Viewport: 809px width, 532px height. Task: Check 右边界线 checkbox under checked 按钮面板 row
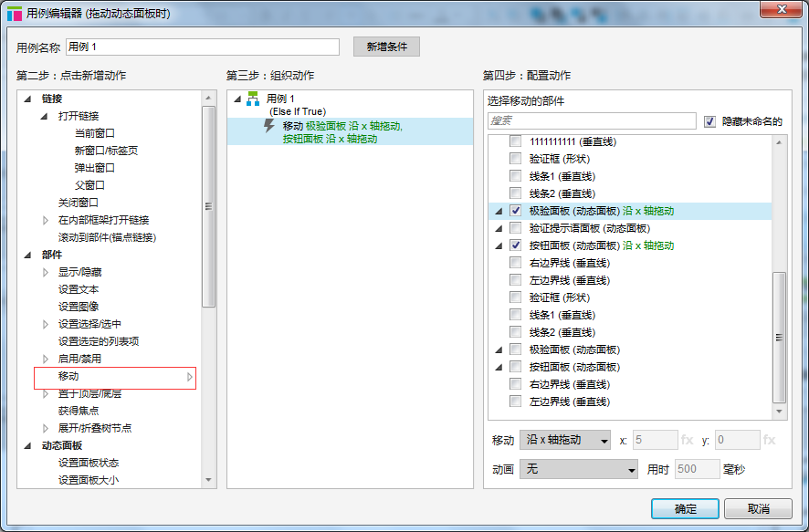click(515, 263)
